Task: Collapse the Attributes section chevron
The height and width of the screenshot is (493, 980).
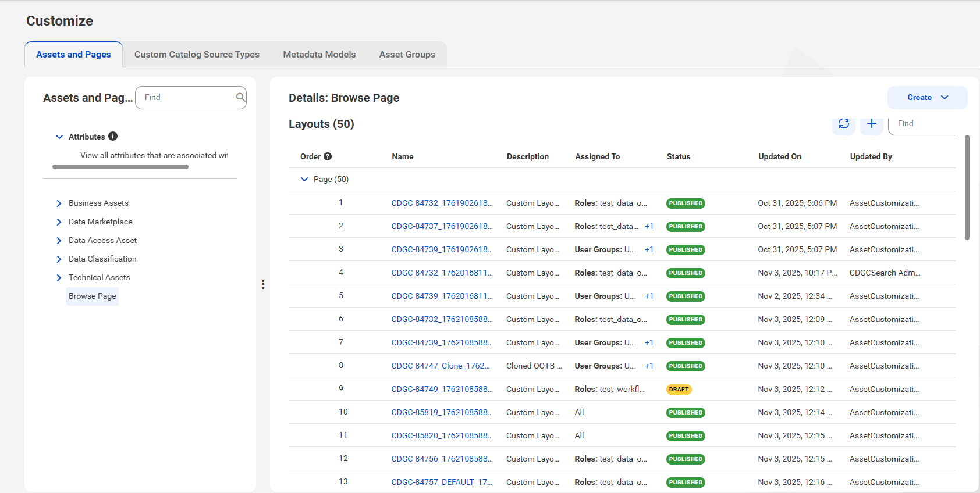Action: click(59, 137)
